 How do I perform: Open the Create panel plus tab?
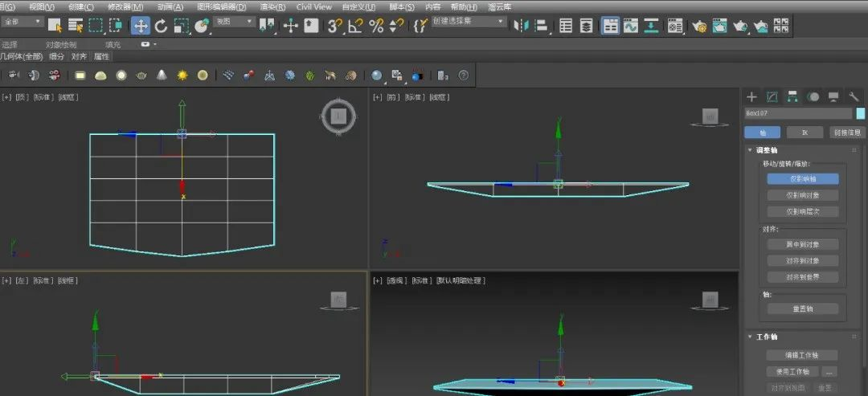coord(751,96)
